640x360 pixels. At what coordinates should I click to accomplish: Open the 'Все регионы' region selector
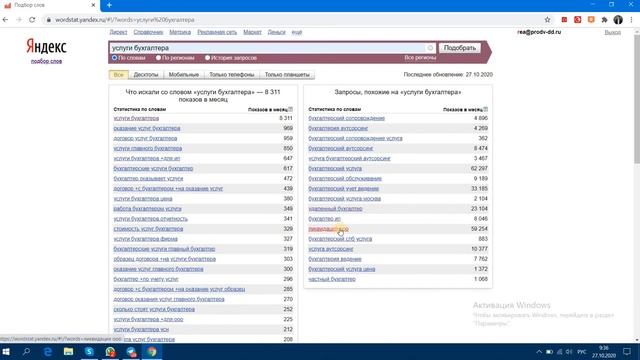420,58
